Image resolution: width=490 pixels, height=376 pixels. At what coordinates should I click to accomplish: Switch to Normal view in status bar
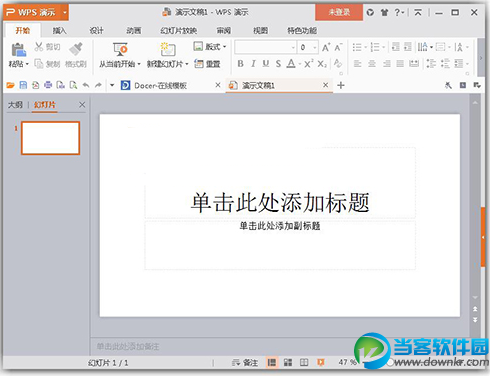pyautogui.click(x=272, y=362)
